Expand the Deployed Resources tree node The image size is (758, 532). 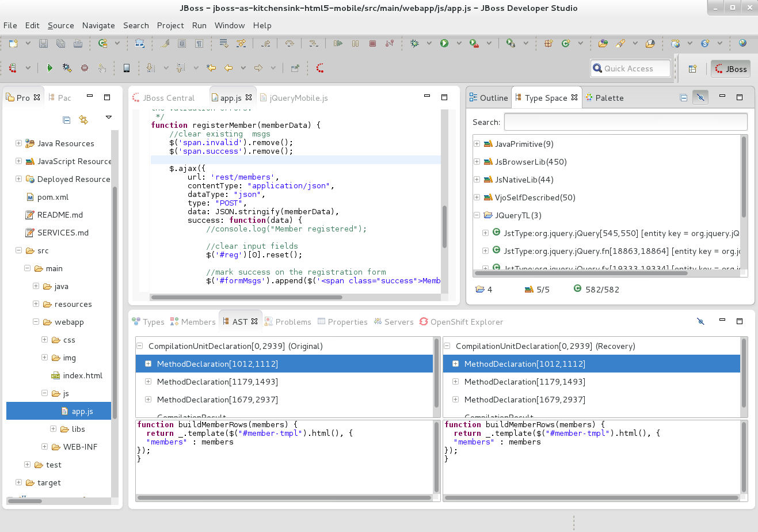click(x=18, y=179)
